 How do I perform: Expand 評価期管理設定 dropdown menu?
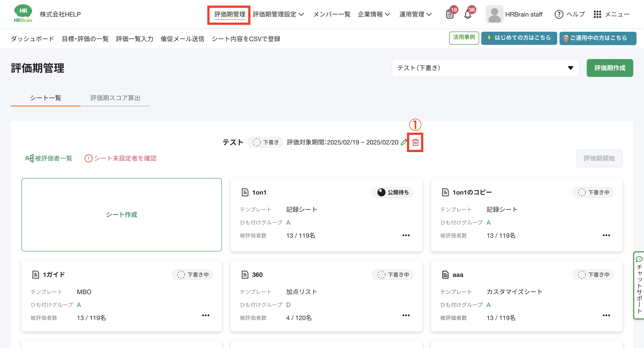point(278,14)
